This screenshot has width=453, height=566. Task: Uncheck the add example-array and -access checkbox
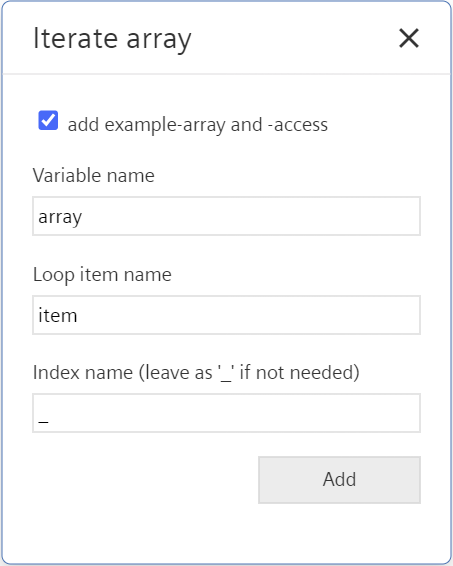[48, 120]
